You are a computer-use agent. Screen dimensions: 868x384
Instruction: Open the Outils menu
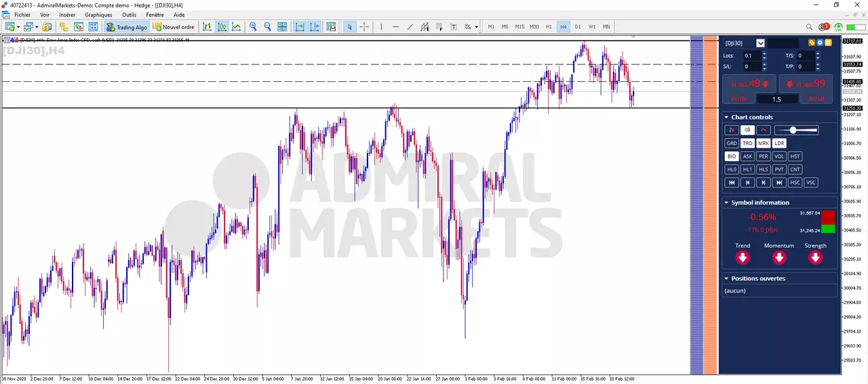[x=129, y=14]
